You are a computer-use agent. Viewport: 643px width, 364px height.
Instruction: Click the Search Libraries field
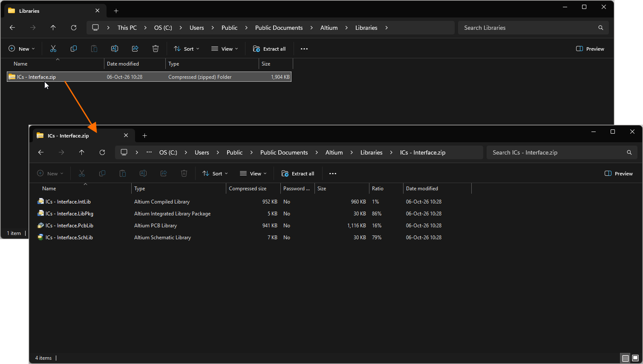tap(533, 28)
